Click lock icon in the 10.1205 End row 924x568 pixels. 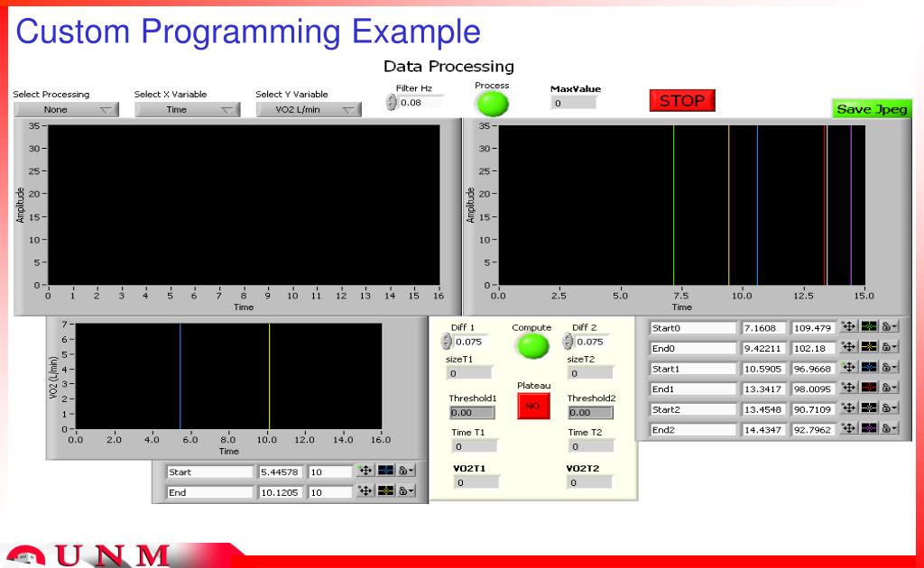[406, 490]
